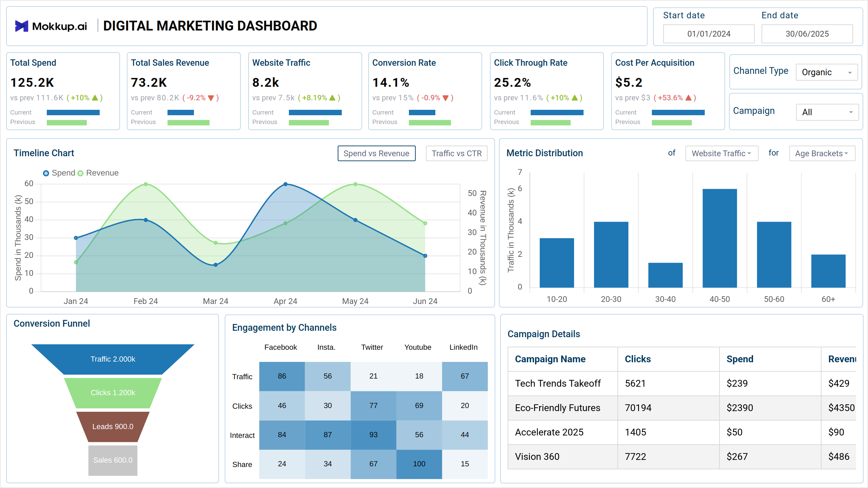Click the End date field 30/06/2025
868x488 pixels.
point(807,34)
